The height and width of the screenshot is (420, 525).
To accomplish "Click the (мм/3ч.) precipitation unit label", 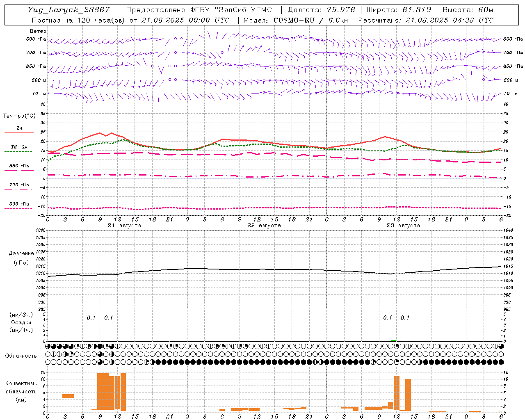I will click(21, 315).
